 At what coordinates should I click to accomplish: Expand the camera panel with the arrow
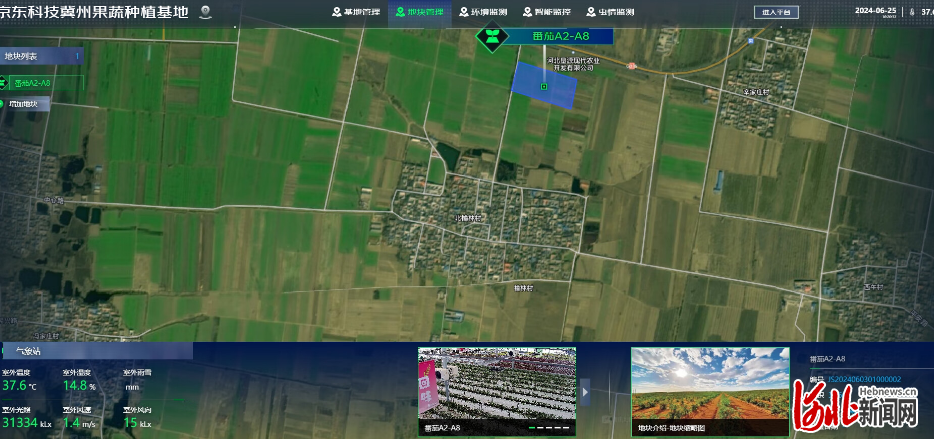click(x=586, y=392)
